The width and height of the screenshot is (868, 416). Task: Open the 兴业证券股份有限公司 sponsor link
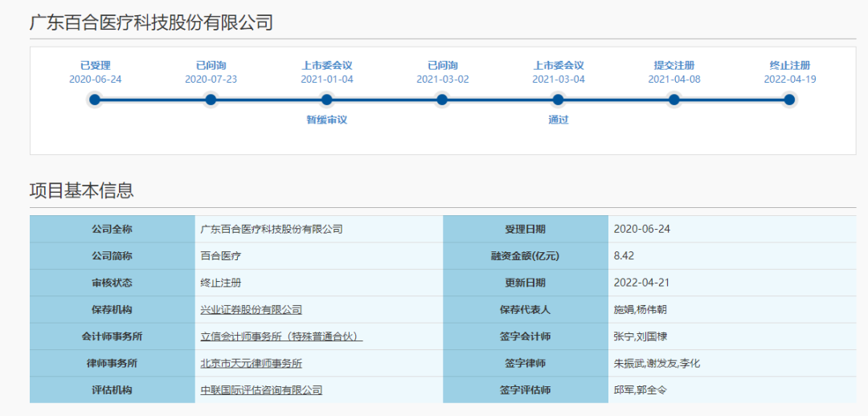click(252, 310)
